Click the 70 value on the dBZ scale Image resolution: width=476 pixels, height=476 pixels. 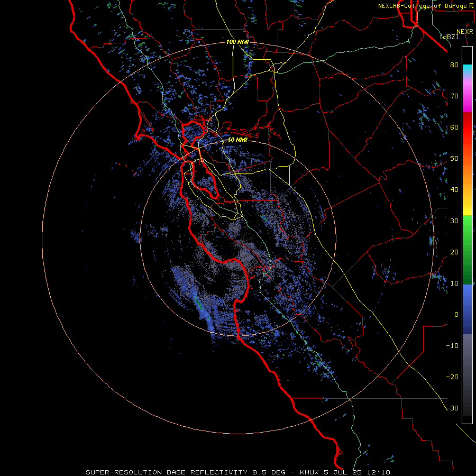pos(454,96)
